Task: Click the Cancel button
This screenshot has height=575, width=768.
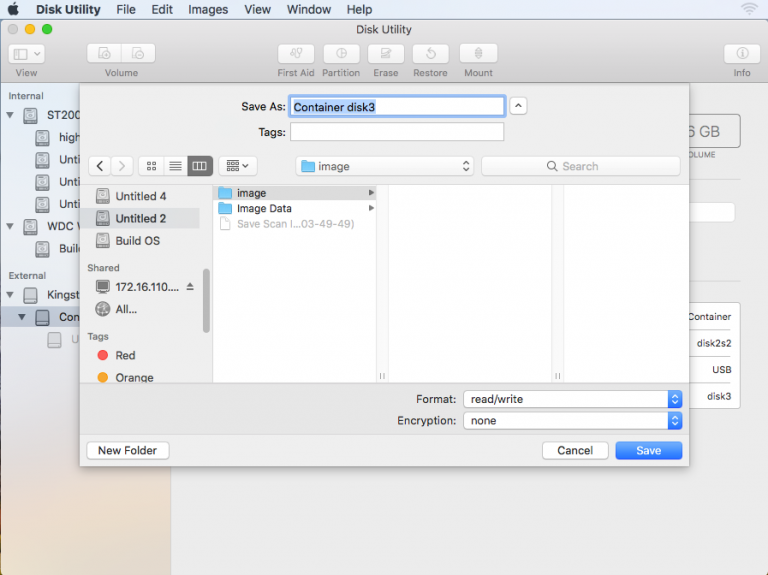Action: click(x=575, y=451)
